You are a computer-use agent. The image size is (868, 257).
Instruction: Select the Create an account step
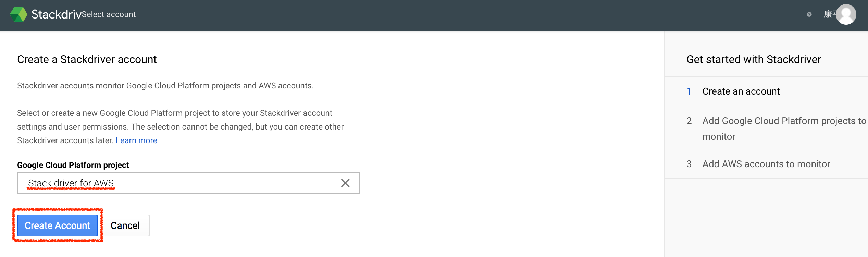click(741, 91)
